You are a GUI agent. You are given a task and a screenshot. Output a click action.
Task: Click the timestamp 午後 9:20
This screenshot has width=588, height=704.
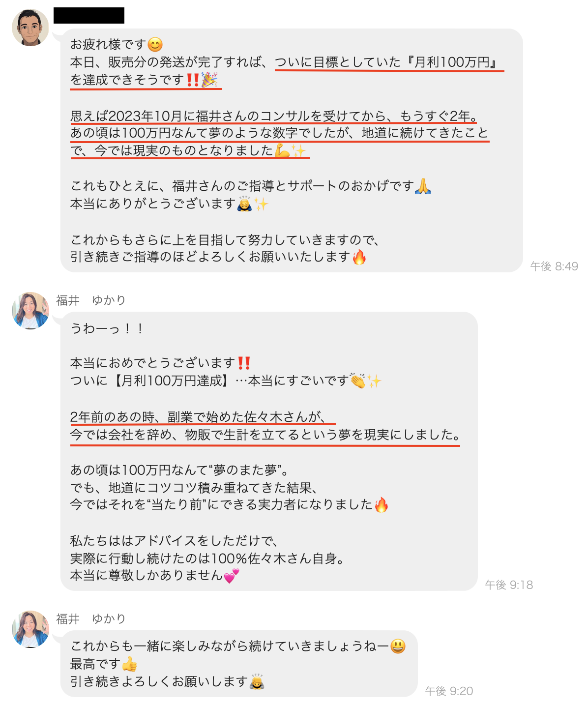tap(449, 691)
